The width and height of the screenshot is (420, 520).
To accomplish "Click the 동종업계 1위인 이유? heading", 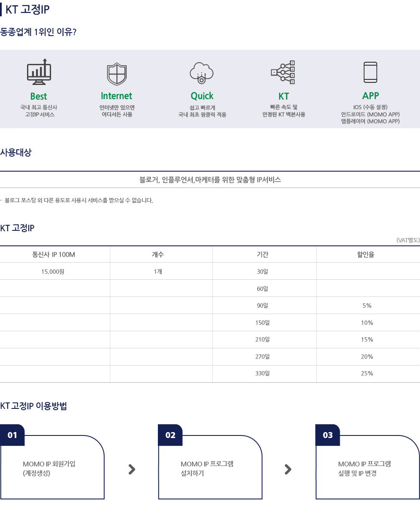I will pos(38,32).
